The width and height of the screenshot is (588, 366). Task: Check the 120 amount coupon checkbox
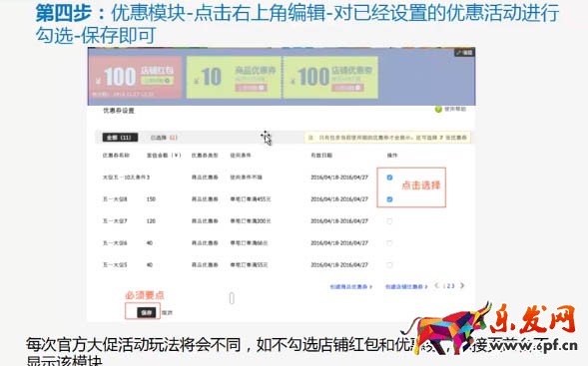tap(389, 221)
